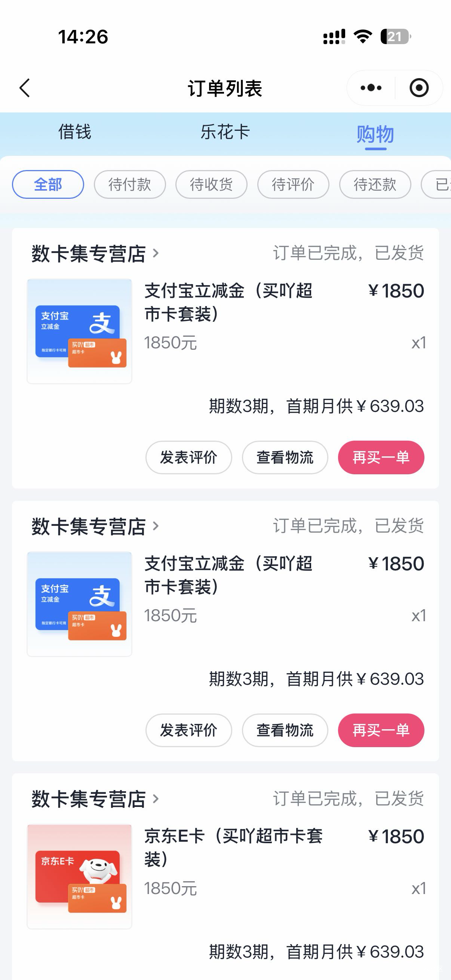Screen dimensions: 451x980
Task: Open first 支付宝立减金 product thumbnail
Action: click(x=80, y=331)
